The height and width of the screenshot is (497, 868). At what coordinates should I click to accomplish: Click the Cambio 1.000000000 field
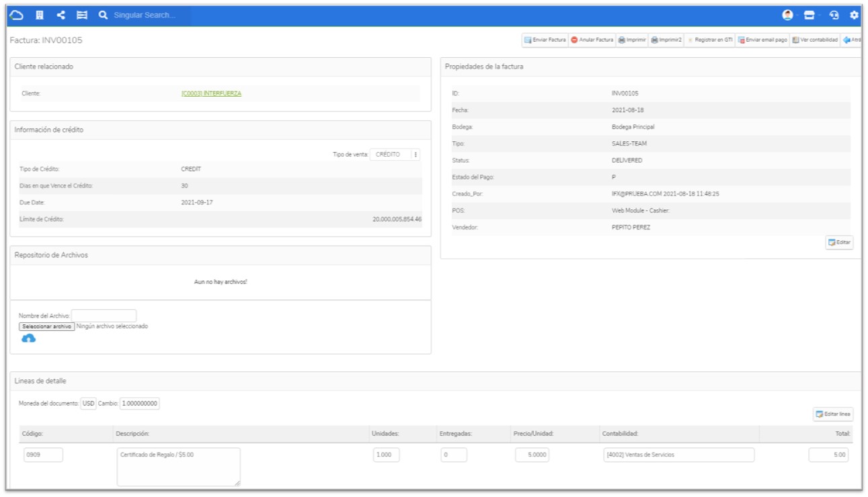pos(140,403)
